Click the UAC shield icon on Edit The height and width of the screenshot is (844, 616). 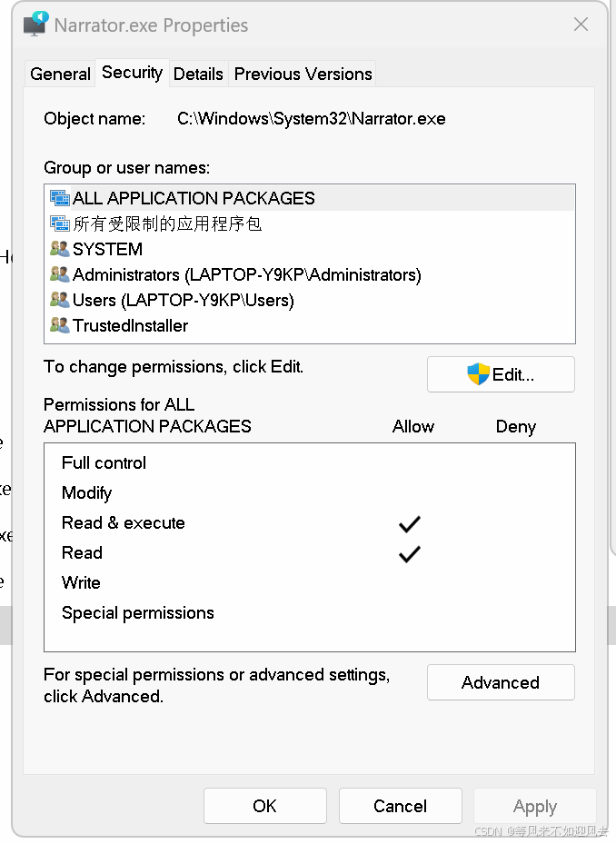[478, 374]
